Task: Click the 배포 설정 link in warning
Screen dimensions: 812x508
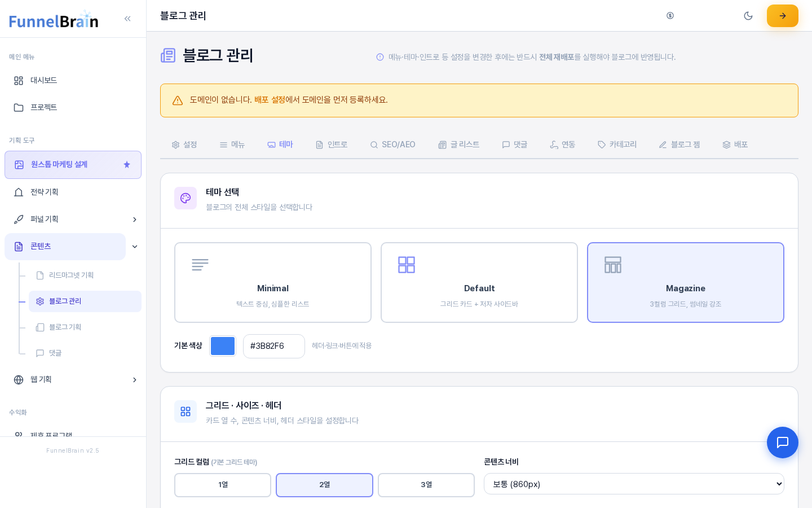Action: [270, 100]
